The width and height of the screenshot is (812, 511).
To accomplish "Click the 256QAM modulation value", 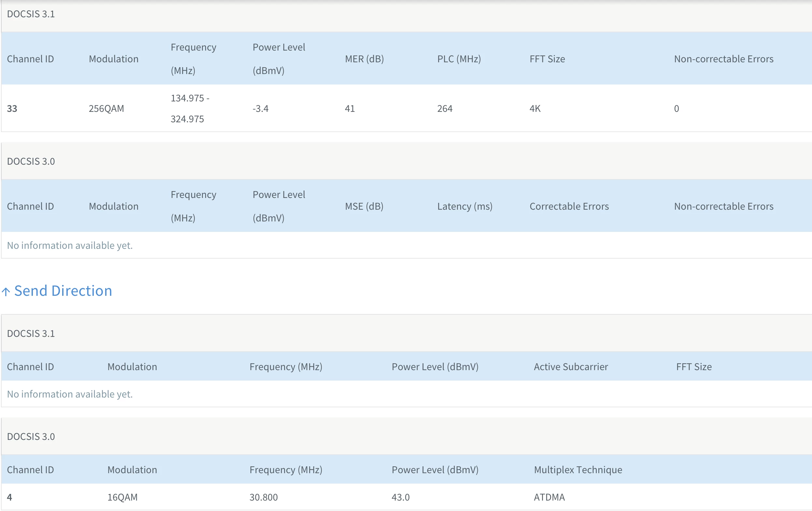I will pyautogui.click(x=106, y=108).
